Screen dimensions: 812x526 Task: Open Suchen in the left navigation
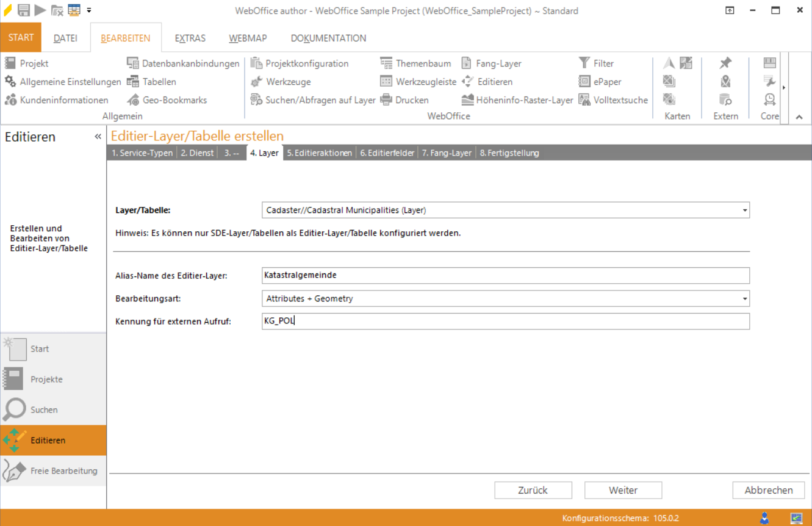44,410
